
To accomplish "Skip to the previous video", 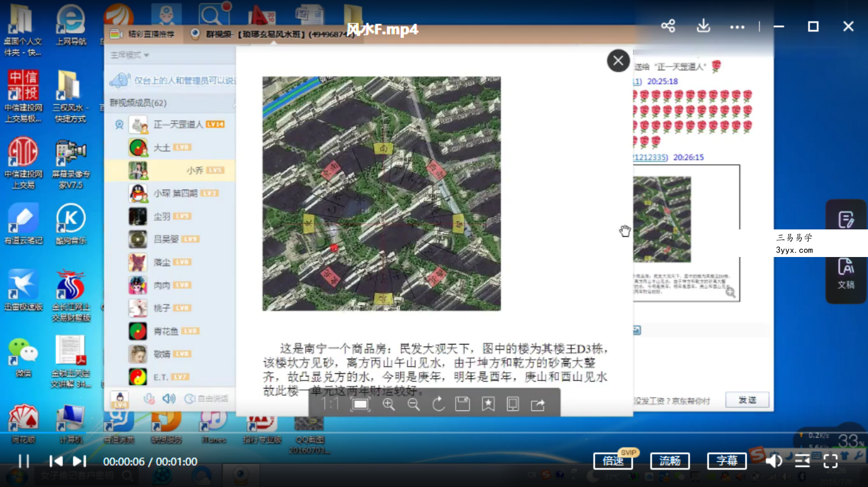I will (56, 461).
